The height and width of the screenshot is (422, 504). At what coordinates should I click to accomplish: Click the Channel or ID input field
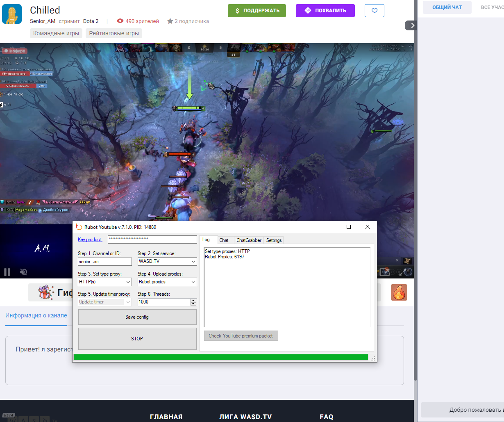point(104,262)
